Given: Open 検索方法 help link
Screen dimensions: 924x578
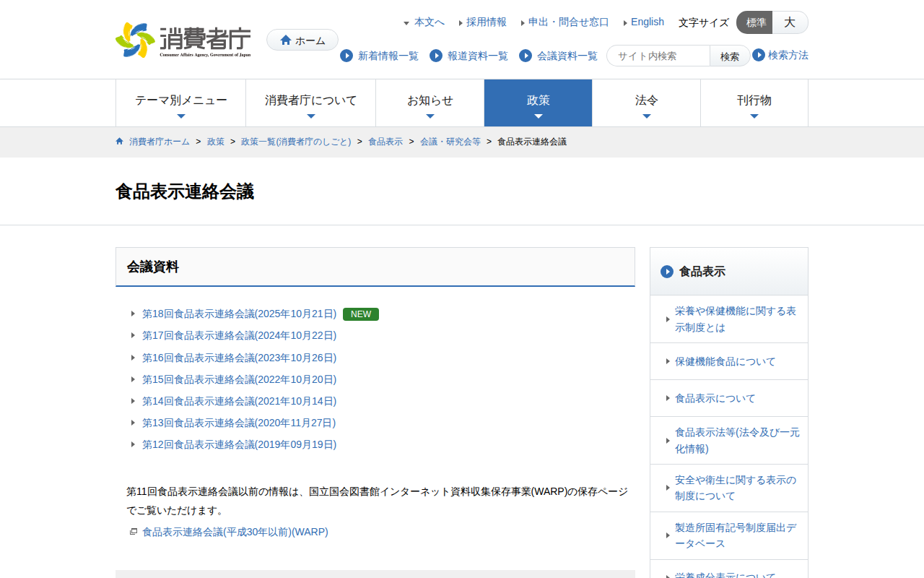Looking at the screenshot, I should [x=788, y=55].
